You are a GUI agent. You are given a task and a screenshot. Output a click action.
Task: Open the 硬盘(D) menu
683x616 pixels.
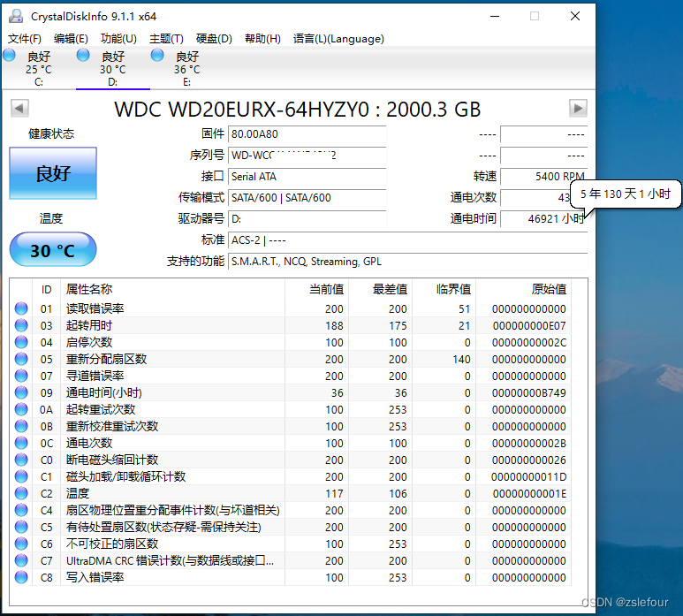point(214,39)
